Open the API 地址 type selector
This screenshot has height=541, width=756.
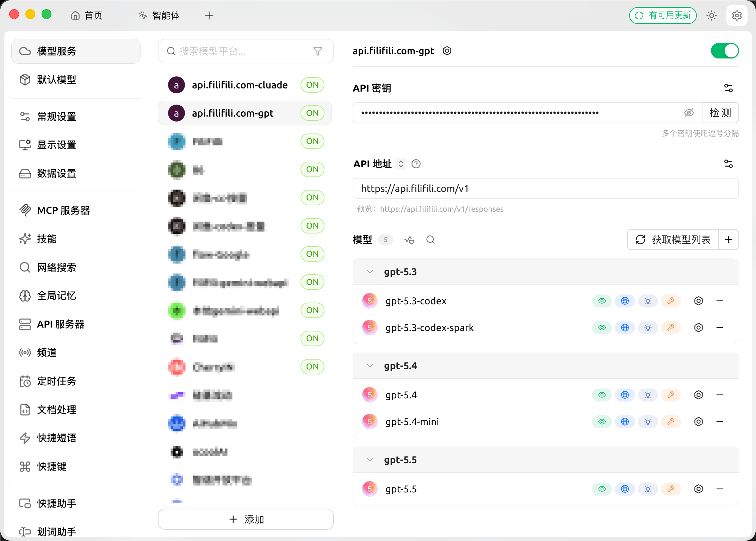pos(401,164)
